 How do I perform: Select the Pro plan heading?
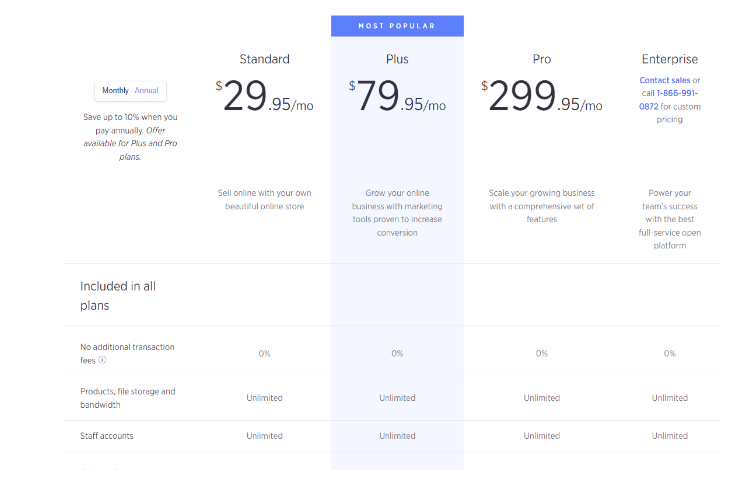point(542,59)
